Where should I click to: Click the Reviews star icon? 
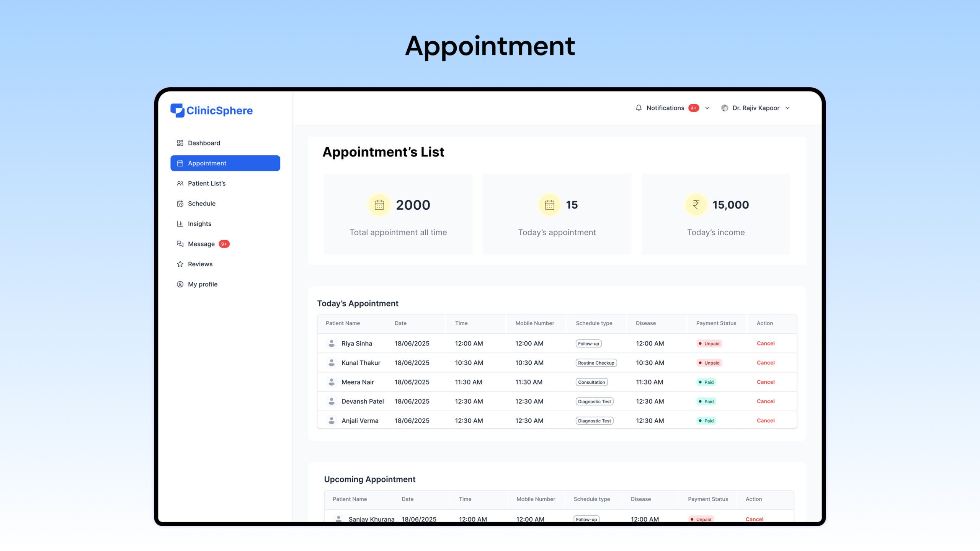pos(180,264)
